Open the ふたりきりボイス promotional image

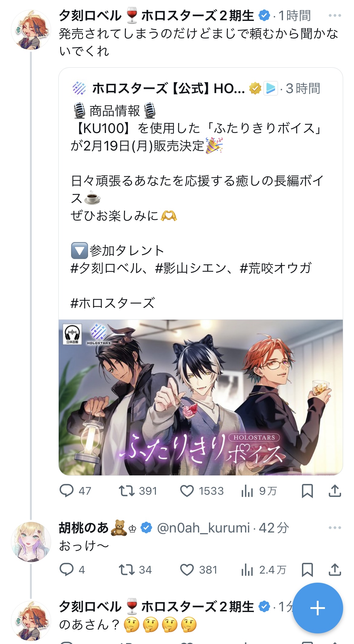click(201, 397)
